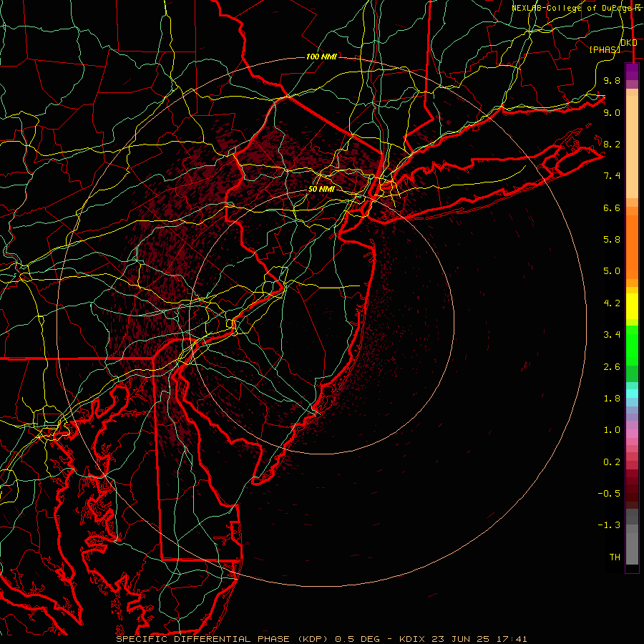Pick the light peach segment of the color bar
This screenshot has width=644, height=644.
coord(632,147)
